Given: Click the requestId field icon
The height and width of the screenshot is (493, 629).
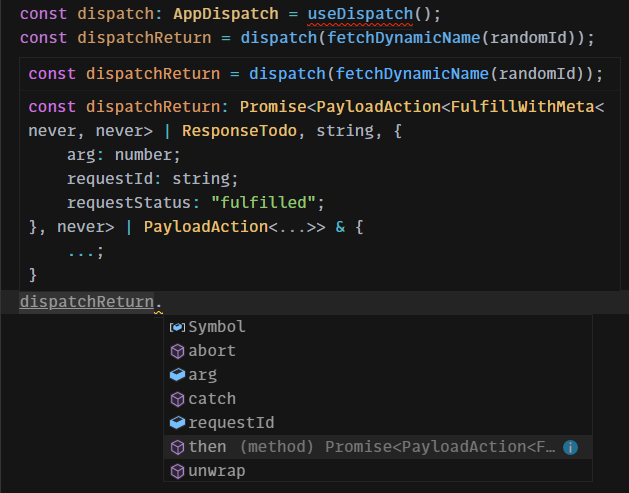Looking at the screenshot, I should (x=177, y=423).
